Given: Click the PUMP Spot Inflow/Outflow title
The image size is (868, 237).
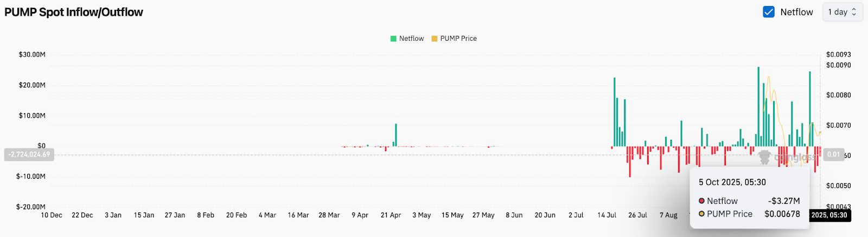Looking at the screenshot, I should click(x=74, y=12).
